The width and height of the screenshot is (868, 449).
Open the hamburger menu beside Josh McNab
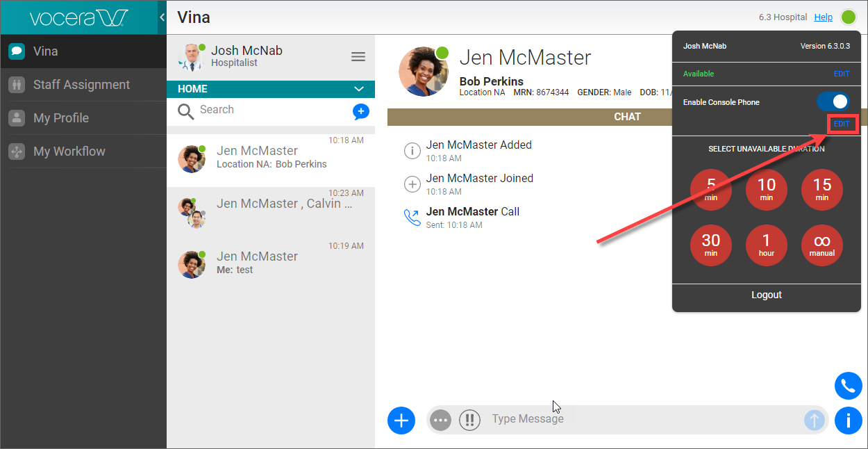[358, 57]
